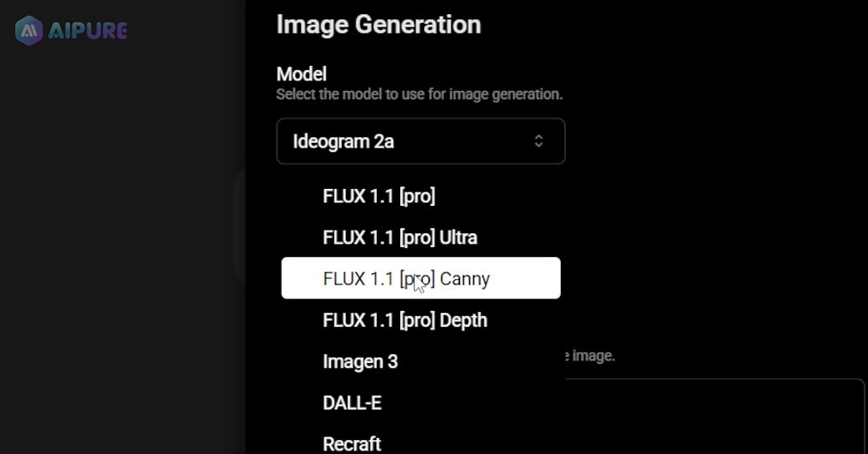868x454 pixels.
Task: Click the empty dark sidebar under AIPURE logo
Action: [x=122, y=249]
